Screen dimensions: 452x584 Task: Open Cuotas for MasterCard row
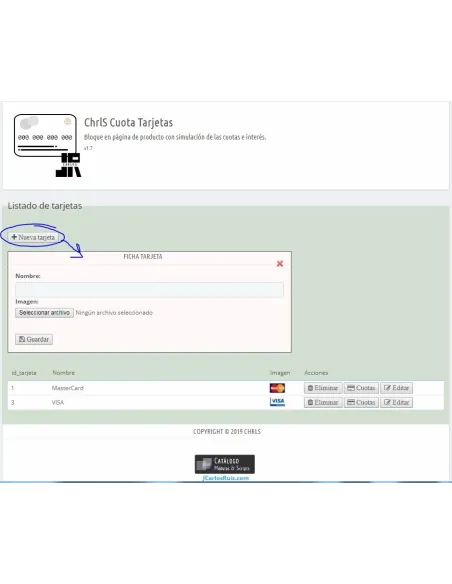pyautogui.click(x=361, y=388)
